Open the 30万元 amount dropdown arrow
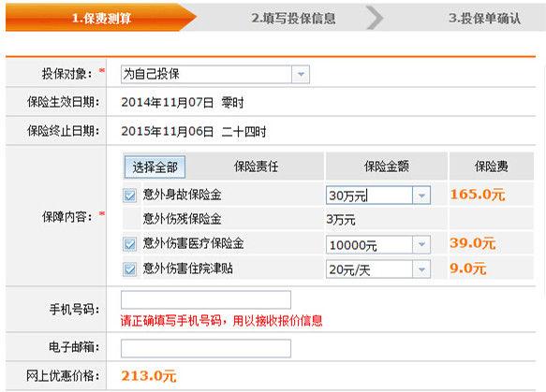The image size is (546, 392). 421,196
